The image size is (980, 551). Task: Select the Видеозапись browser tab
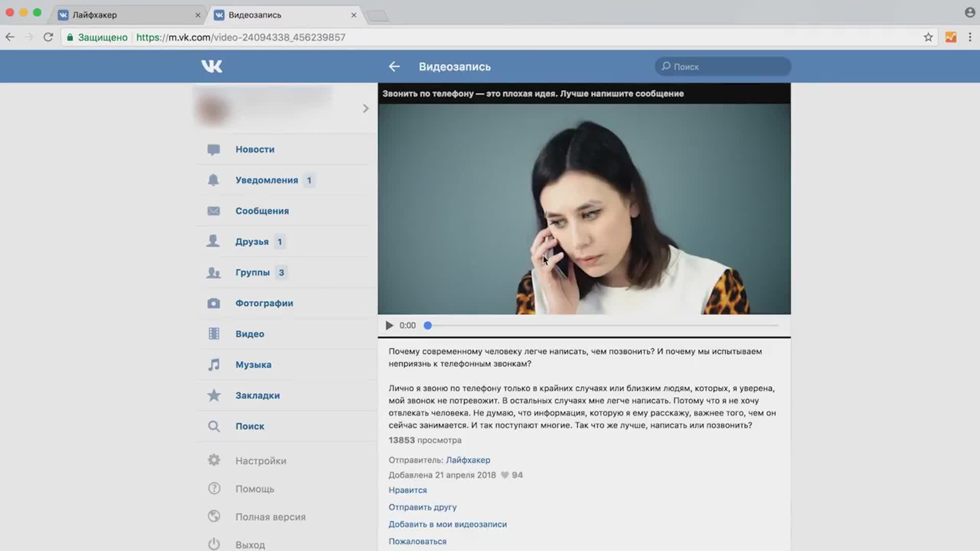(284, 15)
